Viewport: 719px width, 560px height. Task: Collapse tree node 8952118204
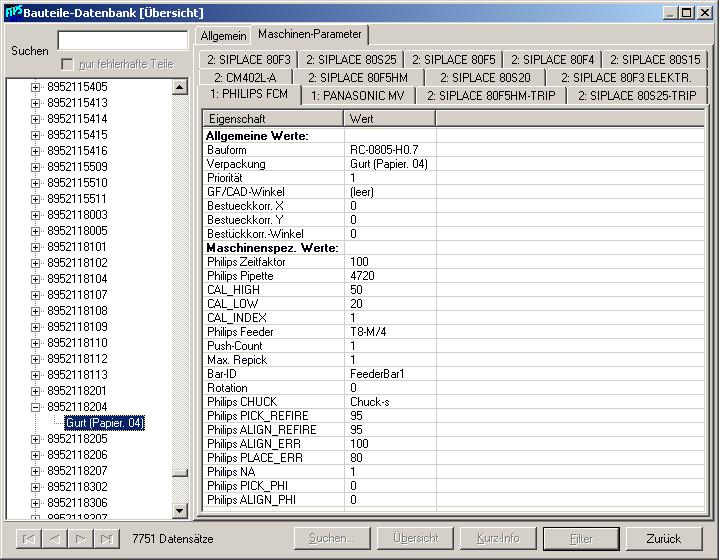tap(35, 407)
